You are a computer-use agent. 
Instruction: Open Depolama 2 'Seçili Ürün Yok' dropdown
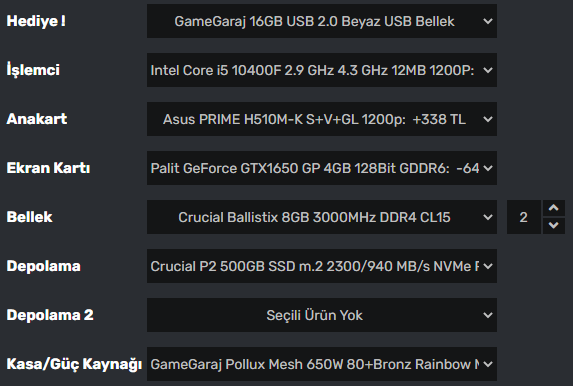[x=322, y=315]
